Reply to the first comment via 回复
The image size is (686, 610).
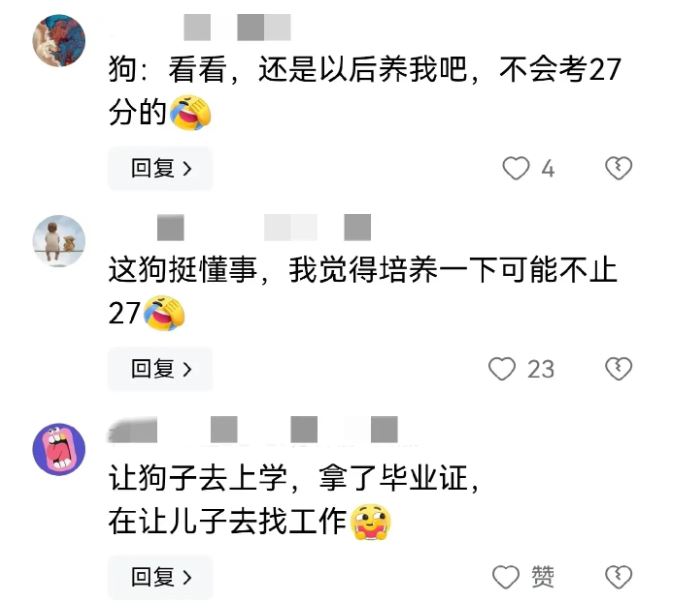coord(160,168)
